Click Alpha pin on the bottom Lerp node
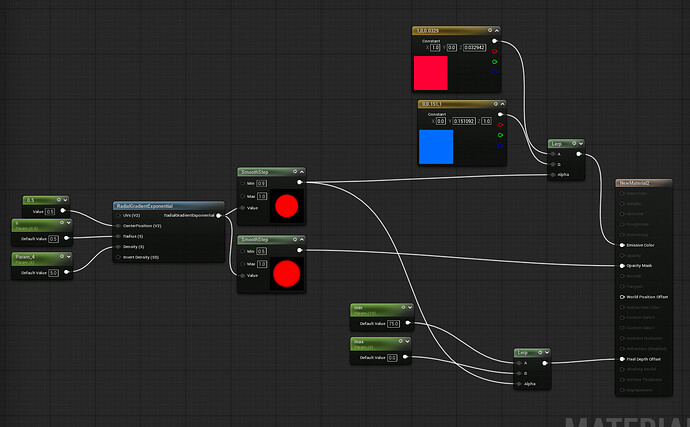This screenshot has width=690, height=427. 518,383
